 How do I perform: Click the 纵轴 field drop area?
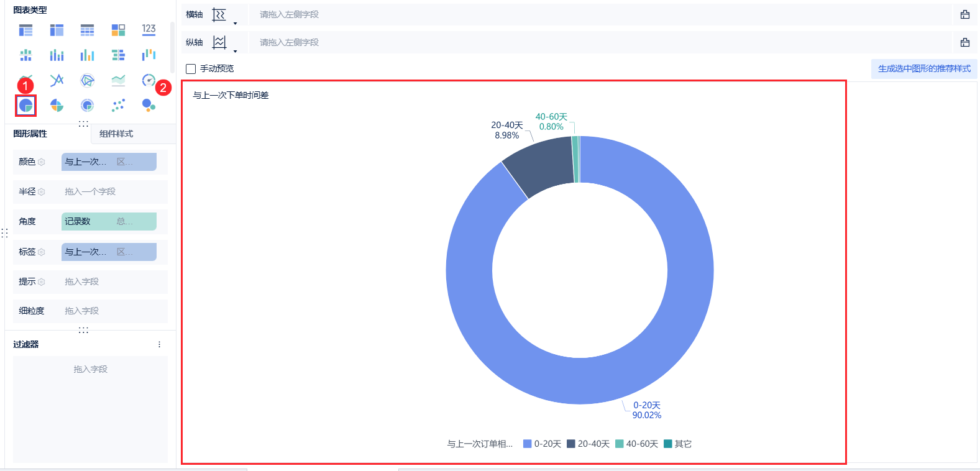600,42
